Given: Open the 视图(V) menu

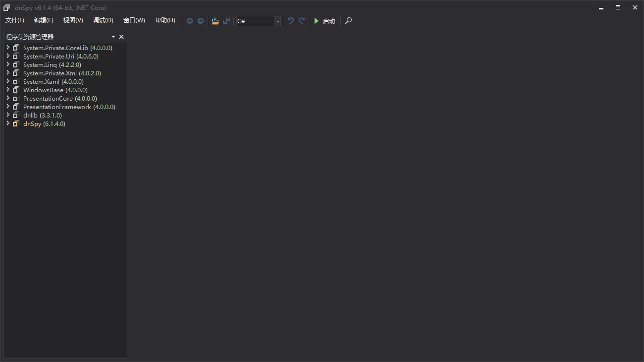Looking at the screenshot, I should [x=73, y=20].
